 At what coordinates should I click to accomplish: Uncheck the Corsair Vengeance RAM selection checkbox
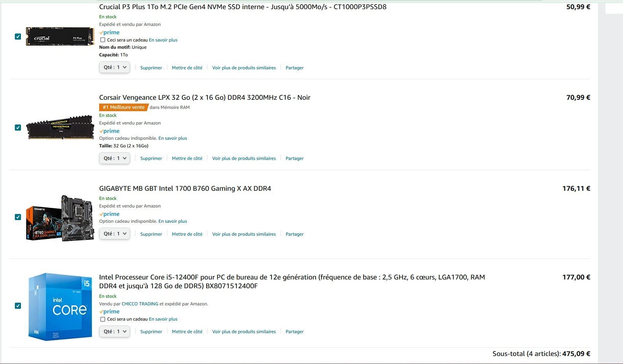coord(18,128)
